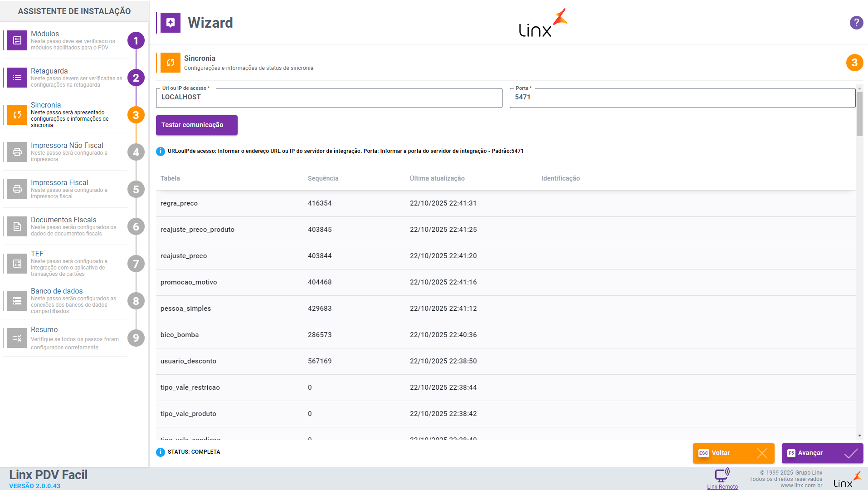
Task: Click step number 5 circle
Action: (136, 189)
